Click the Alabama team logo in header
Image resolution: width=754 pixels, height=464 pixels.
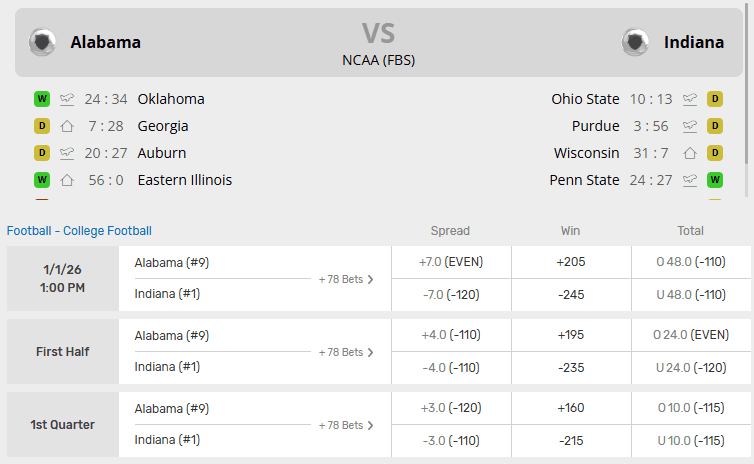tap(43, 42)
